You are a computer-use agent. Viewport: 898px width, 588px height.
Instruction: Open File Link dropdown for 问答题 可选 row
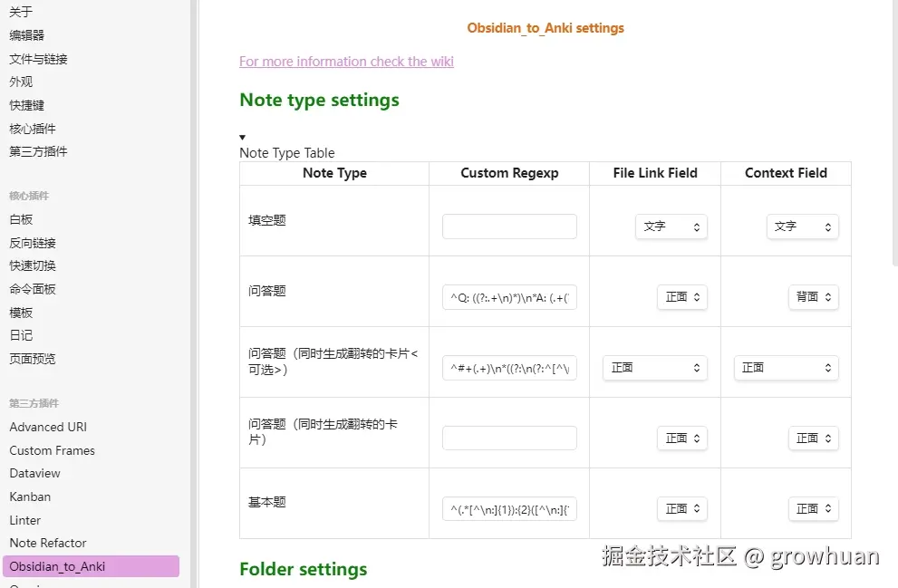click(x=655, y=368)
